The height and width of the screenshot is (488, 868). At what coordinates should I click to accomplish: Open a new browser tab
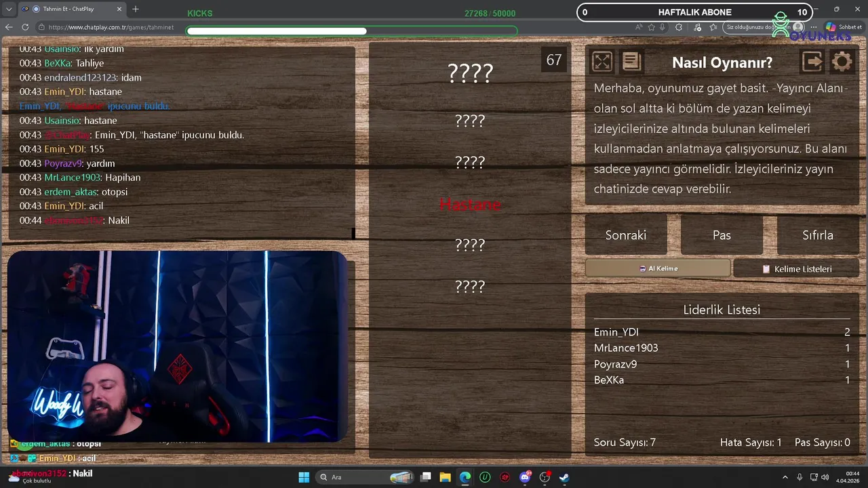tap(136, 9)
